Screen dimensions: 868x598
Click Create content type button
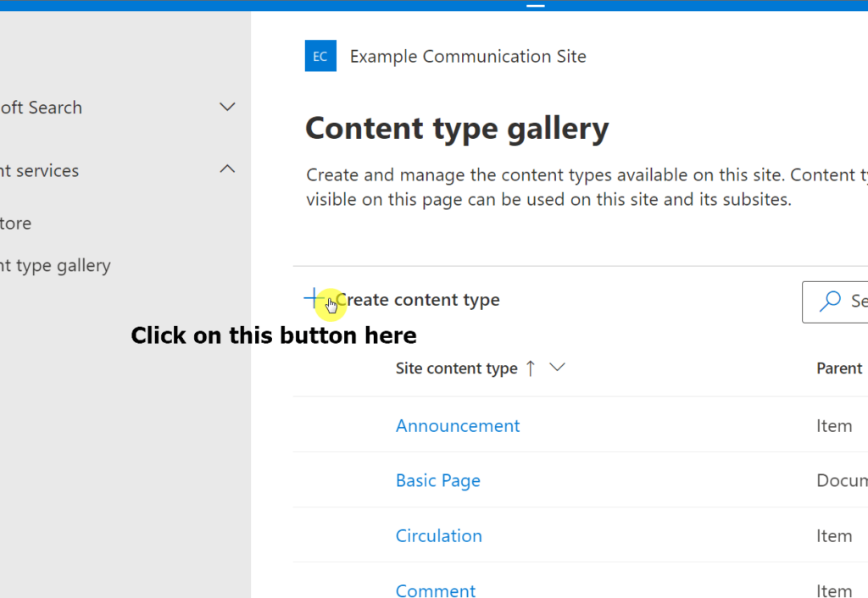[402, 299]
